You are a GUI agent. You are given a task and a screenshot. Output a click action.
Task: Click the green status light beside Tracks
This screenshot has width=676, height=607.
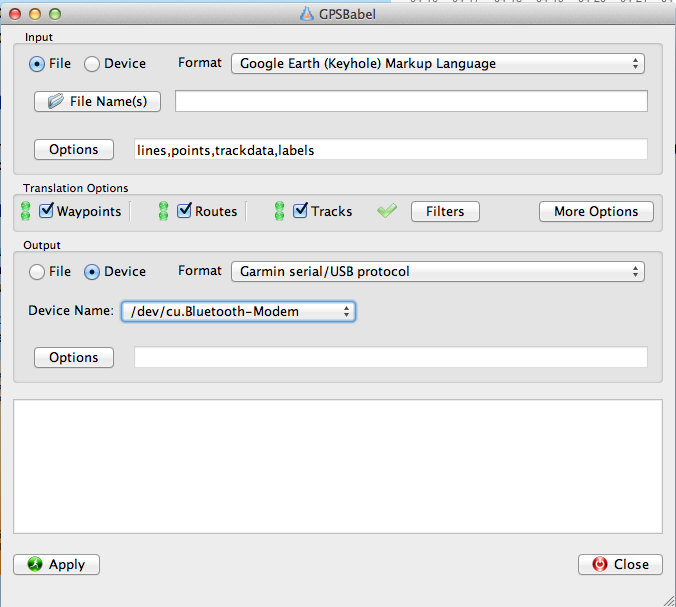coord(279,211)
